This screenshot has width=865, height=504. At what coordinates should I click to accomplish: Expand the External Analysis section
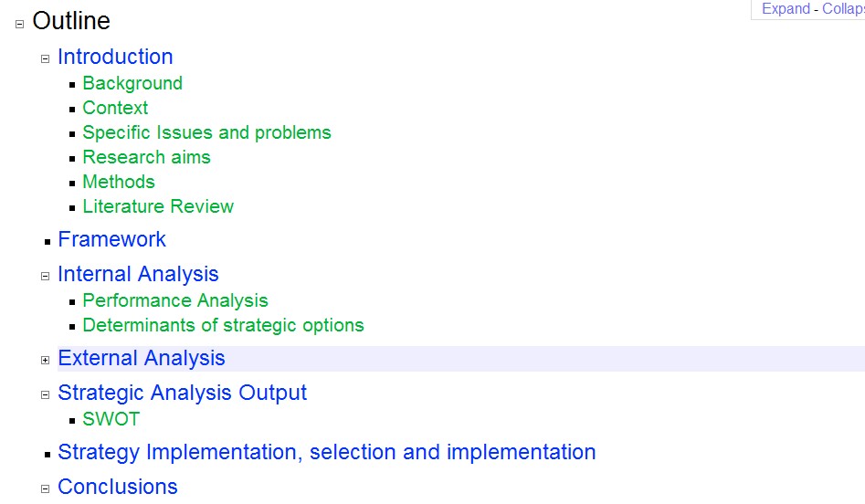point(46,360)
